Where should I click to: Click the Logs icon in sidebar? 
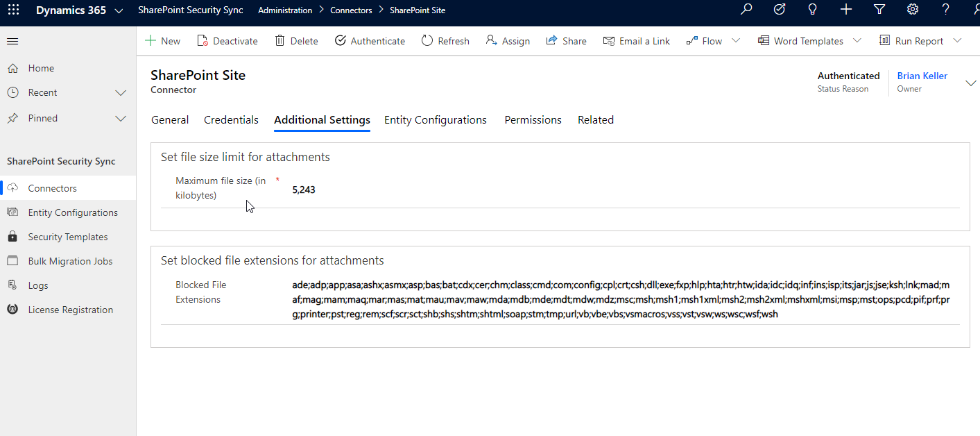[x=12, y=285]
